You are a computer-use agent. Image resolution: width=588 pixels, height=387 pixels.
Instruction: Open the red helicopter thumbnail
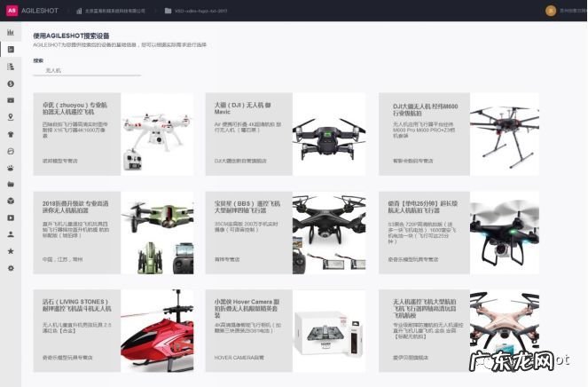(x=157, y=331)
